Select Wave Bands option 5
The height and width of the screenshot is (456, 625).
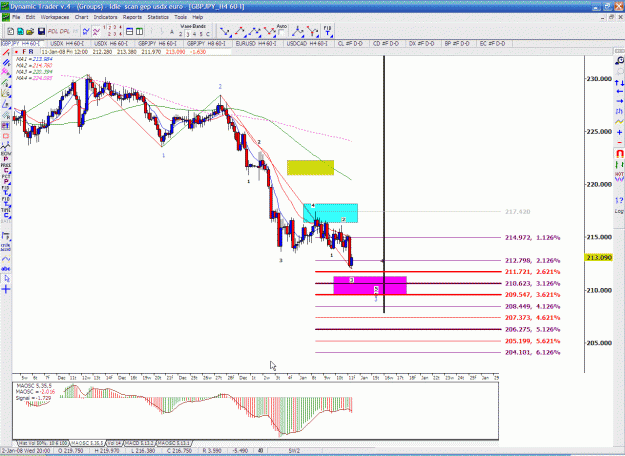point(201,34)
